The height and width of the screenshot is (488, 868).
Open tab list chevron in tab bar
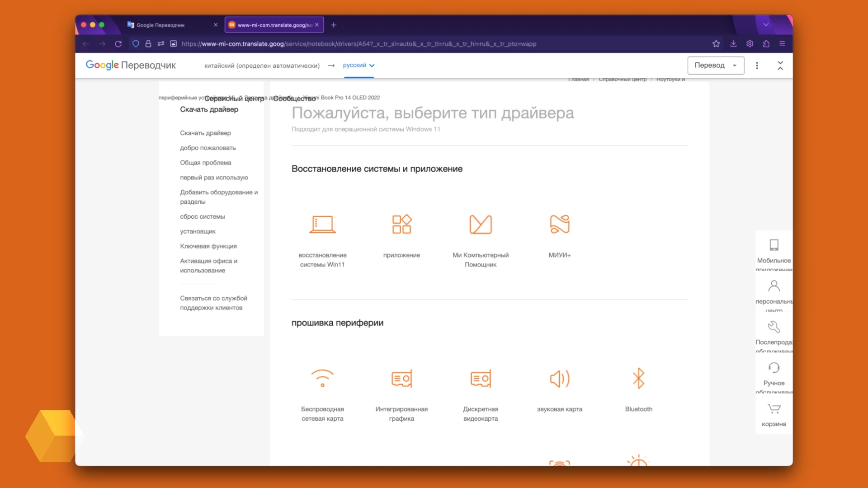point(766,25)
